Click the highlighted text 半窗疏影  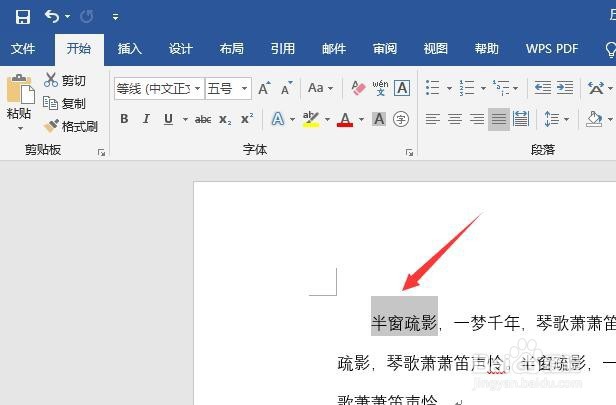(404, 323)
